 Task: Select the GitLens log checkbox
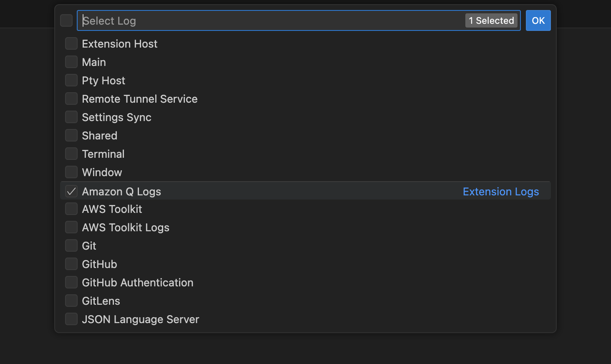pos(71,301)
